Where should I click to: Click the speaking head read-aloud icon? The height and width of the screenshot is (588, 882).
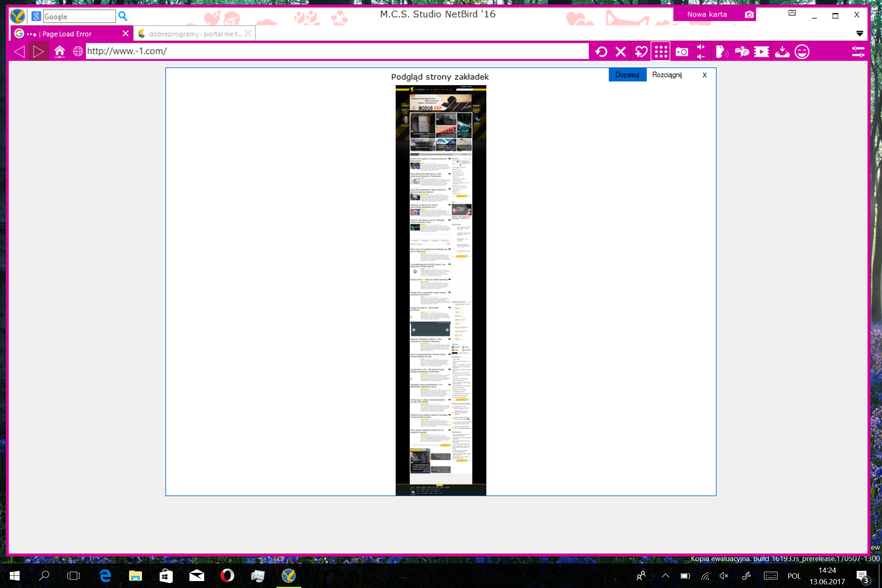click(x=722, y=52)
